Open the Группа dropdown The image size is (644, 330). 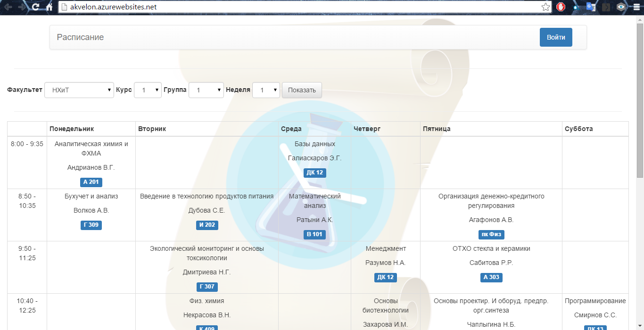206,90
